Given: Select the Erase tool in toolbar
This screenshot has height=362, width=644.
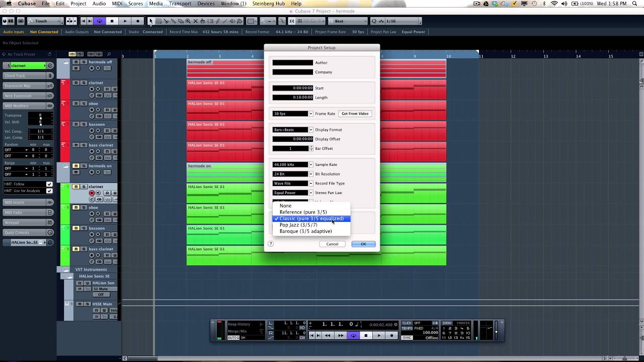Looking at the screenshot, I should tap(181, 21).
